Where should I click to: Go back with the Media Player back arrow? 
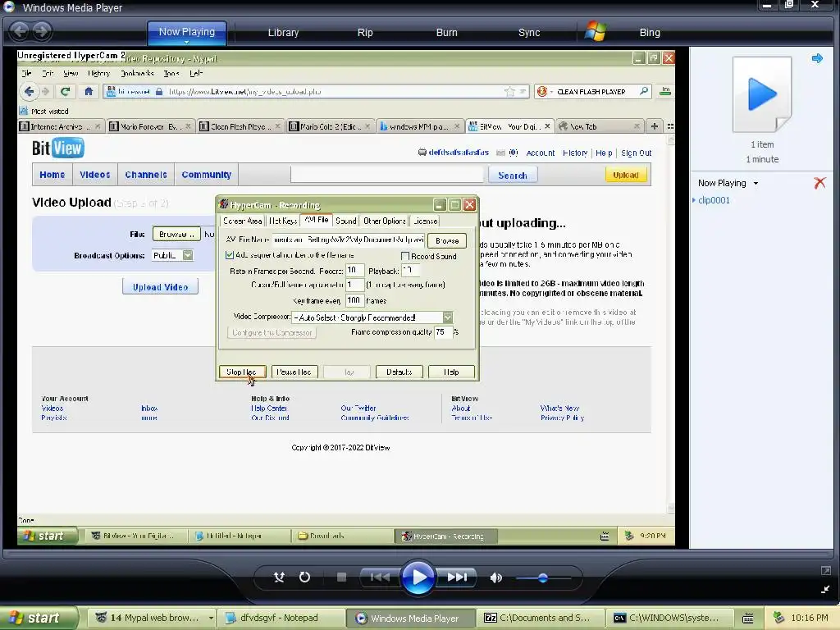pos(20,31)
